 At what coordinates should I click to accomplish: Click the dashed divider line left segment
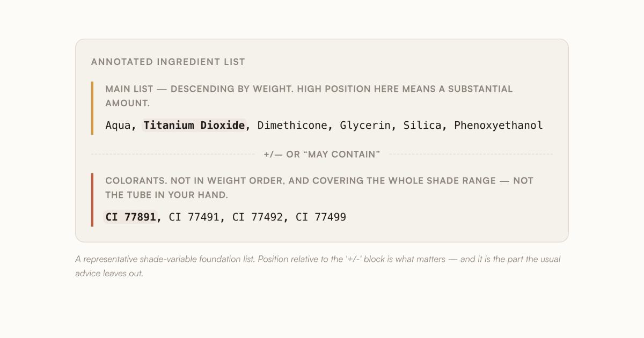click(173, 155)
